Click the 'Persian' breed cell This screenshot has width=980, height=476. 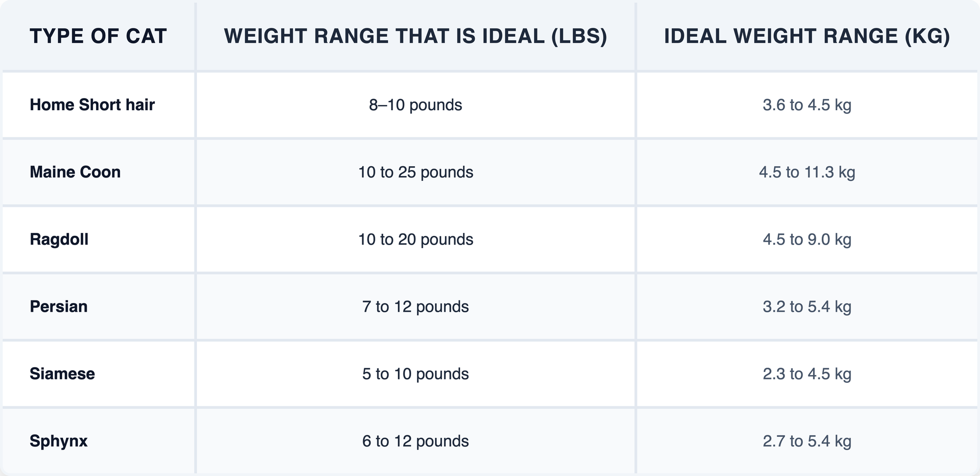coord(58,306)
